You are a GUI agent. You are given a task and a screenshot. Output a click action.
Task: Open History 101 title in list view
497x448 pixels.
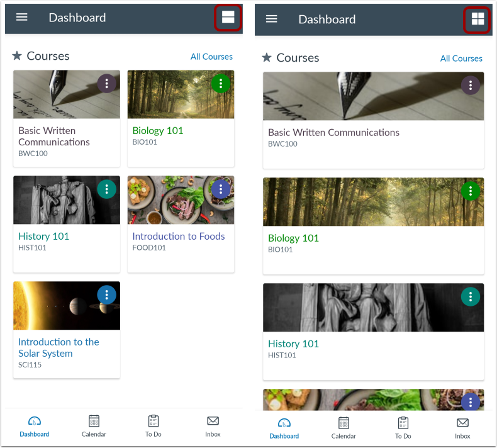point(294,344)
